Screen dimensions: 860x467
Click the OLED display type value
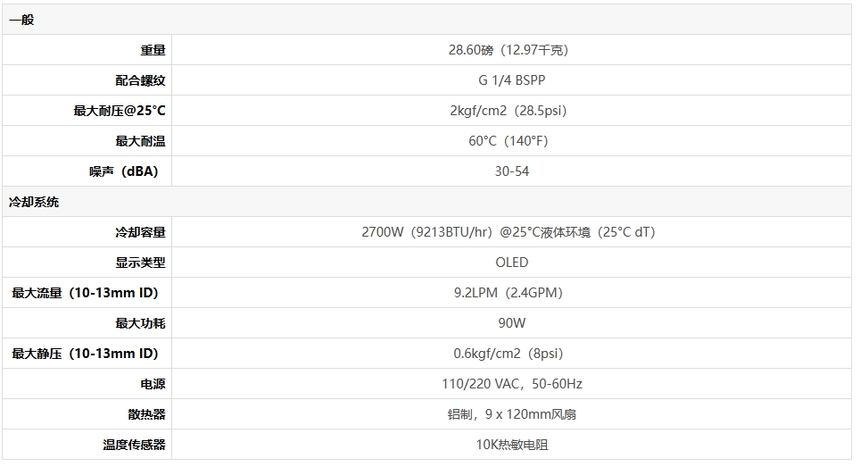coord(512,262)
